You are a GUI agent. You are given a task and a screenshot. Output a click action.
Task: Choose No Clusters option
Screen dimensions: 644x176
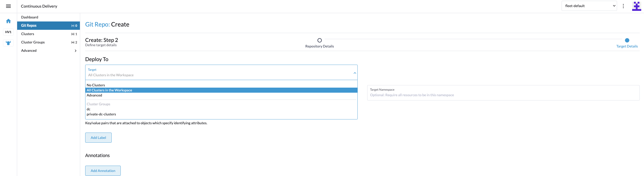coord(96,85)
